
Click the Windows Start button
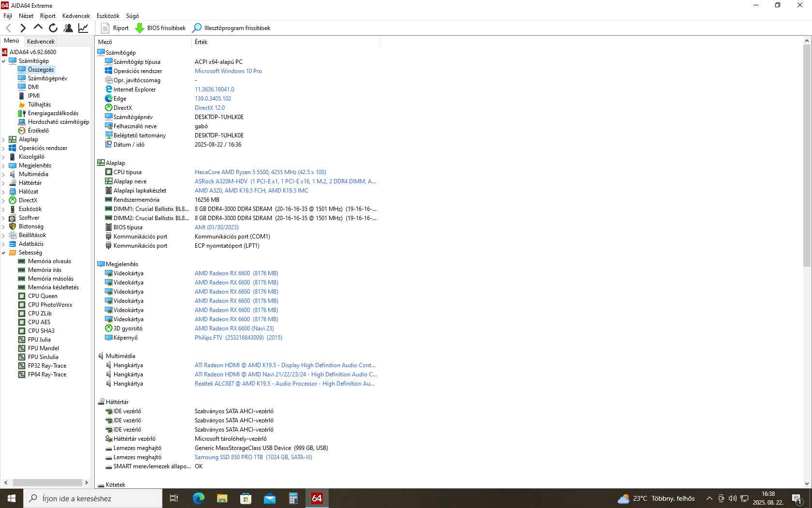pyautogui.click(x=12, y=498)
